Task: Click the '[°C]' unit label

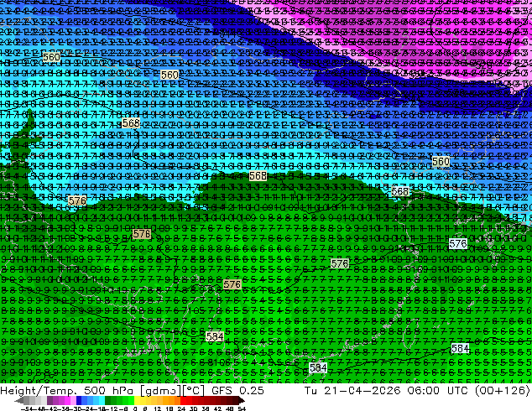Action: tap(194, 391)
